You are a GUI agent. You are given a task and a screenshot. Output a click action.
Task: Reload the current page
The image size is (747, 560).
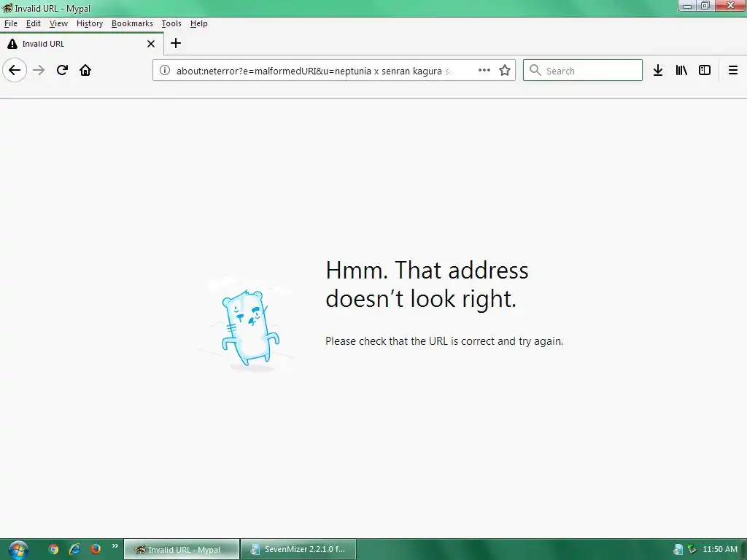62,71
